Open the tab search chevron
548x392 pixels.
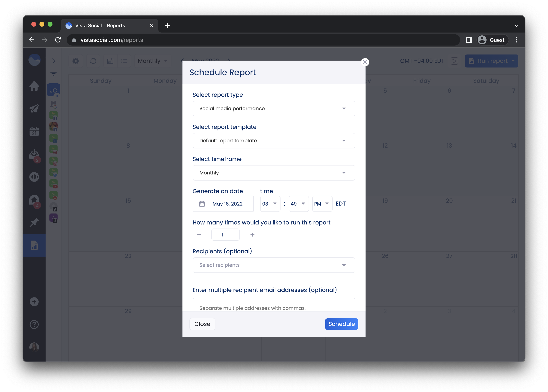pos(516,26)
